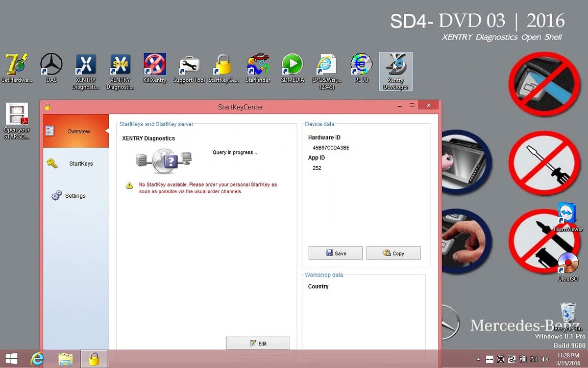Viewport: 588px width, 368px height.
Task: Click the StartKeyCenter padlock taskbar button
Action: coord(94,359)
